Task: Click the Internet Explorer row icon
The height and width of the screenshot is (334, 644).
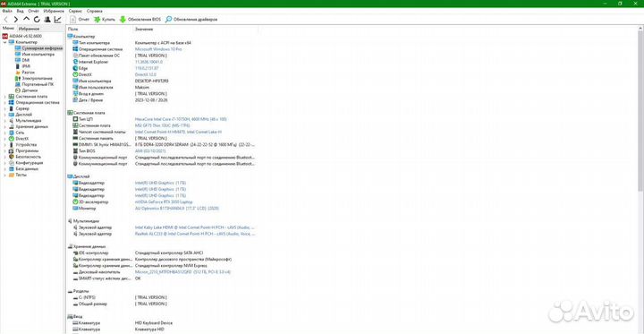Action: [x=75, y=62]
